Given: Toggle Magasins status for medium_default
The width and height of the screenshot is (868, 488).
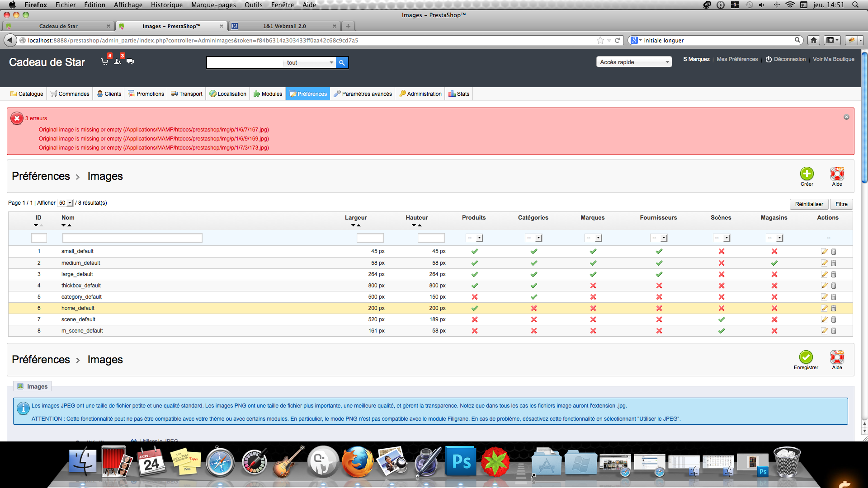Looking at the screenshot, I should click(774, 263).
